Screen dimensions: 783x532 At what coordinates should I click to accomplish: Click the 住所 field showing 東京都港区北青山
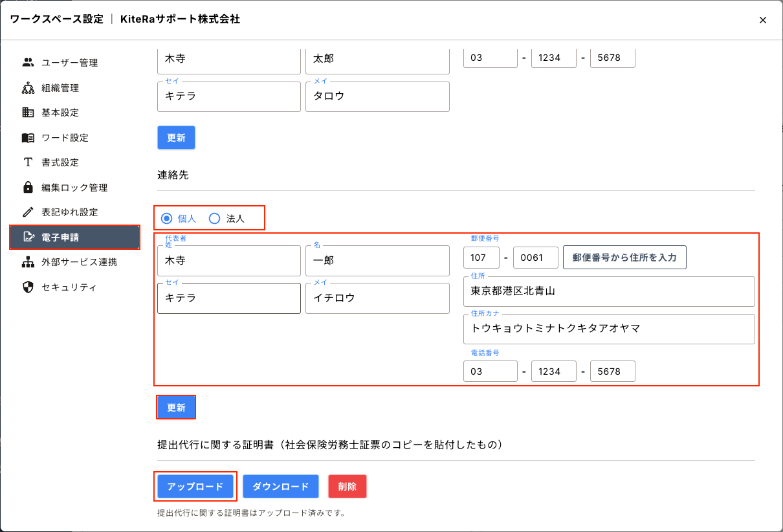click(608, 291)
